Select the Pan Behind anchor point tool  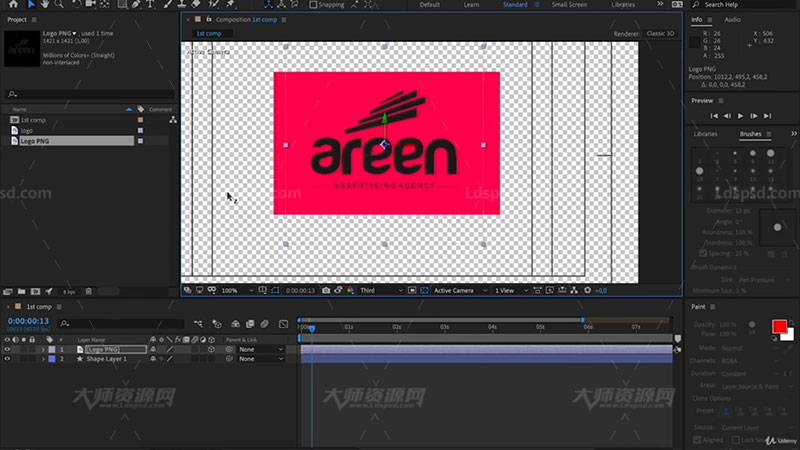pos(105,4)
